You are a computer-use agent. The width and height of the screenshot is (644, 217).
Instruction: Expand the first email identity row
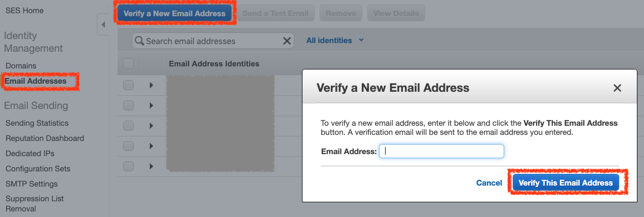coord(151,85)
